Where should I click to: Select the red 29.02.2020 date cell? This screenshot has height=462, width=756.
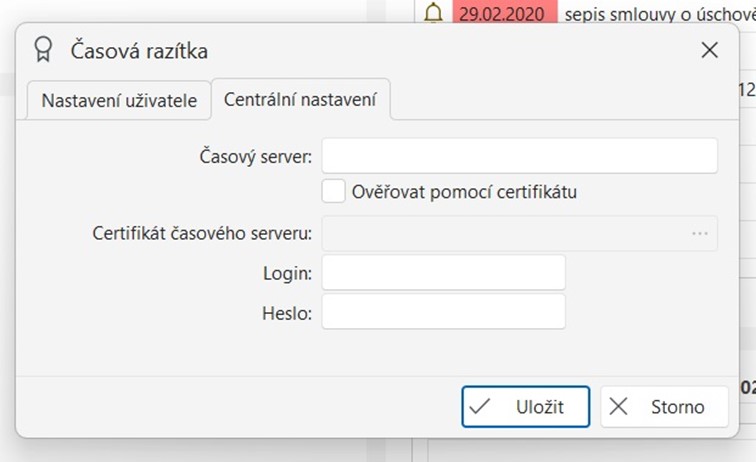coord(504,13)
